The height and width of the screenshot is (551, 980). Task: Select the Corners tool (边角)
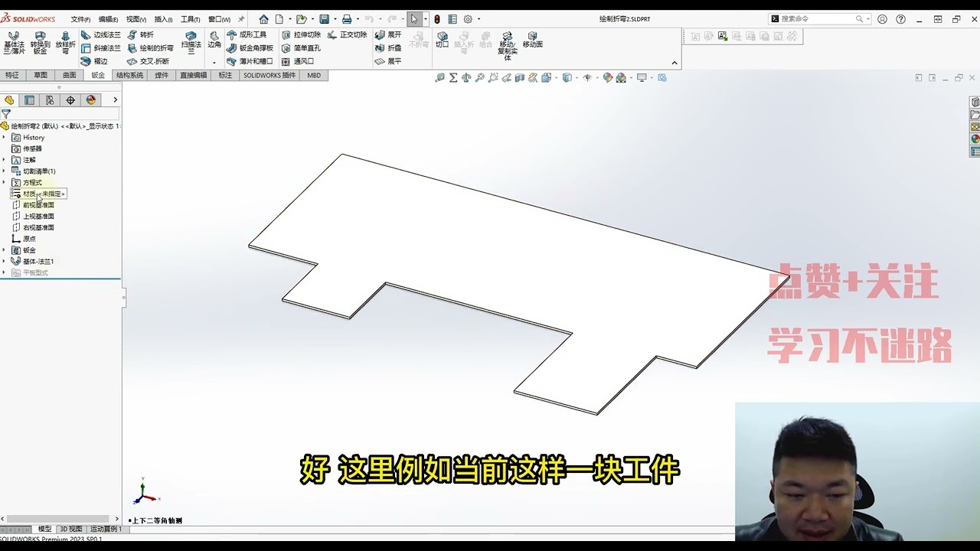(214, 40)
